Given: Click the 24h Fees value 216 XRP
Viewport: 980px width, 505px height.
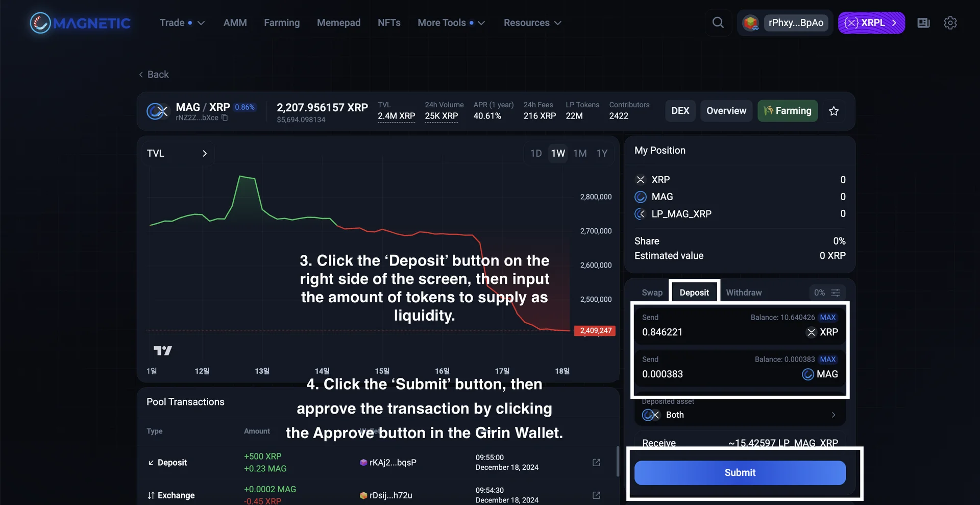Looking at the screenshot, I should 540,116.
